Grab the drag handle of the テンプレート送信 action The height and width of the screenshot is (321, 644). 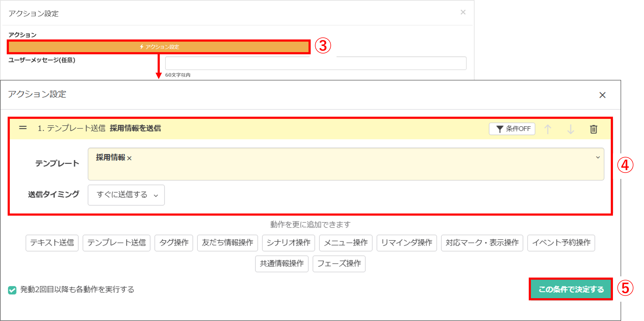click(23, 128)
